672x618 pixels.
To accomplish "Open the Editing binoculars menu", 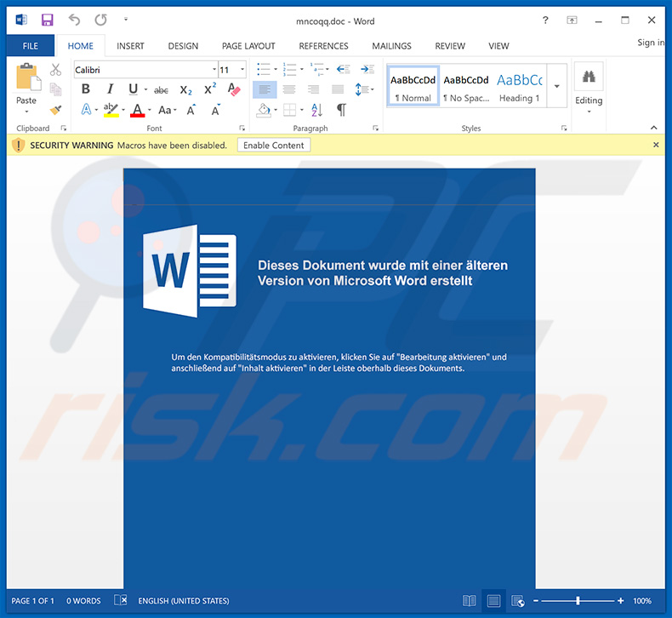I will [x=589, y=89].
